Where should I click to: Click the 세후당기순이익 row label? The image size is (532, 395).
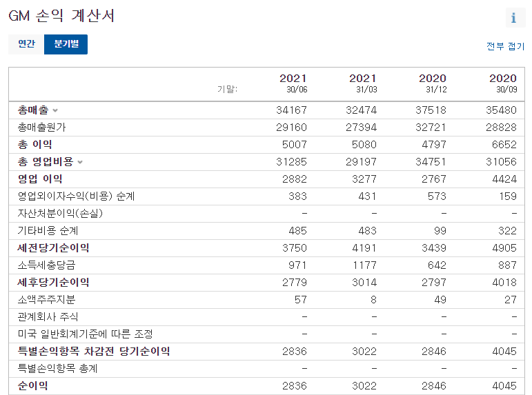point(53,283)
